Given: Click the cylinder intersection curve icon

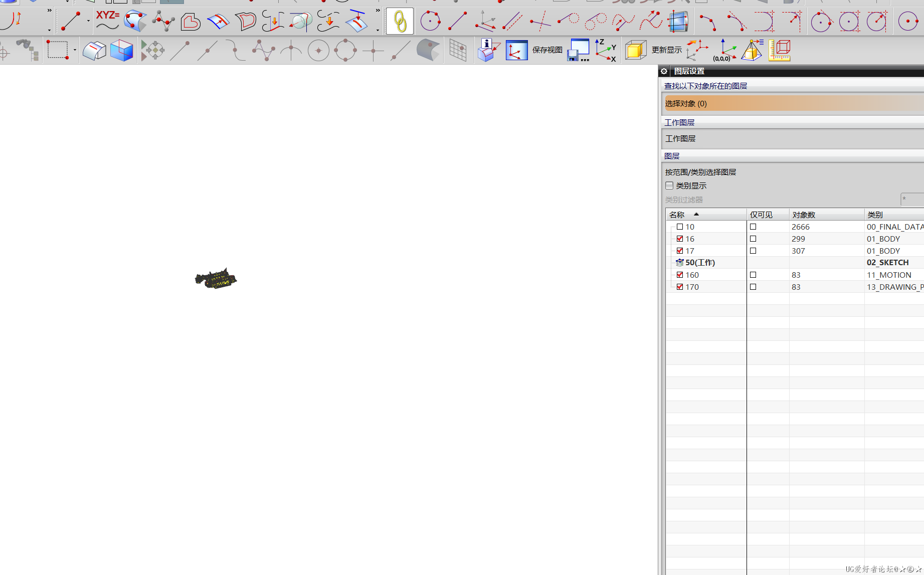Looking at the screenshot, I should coord(301,21).
